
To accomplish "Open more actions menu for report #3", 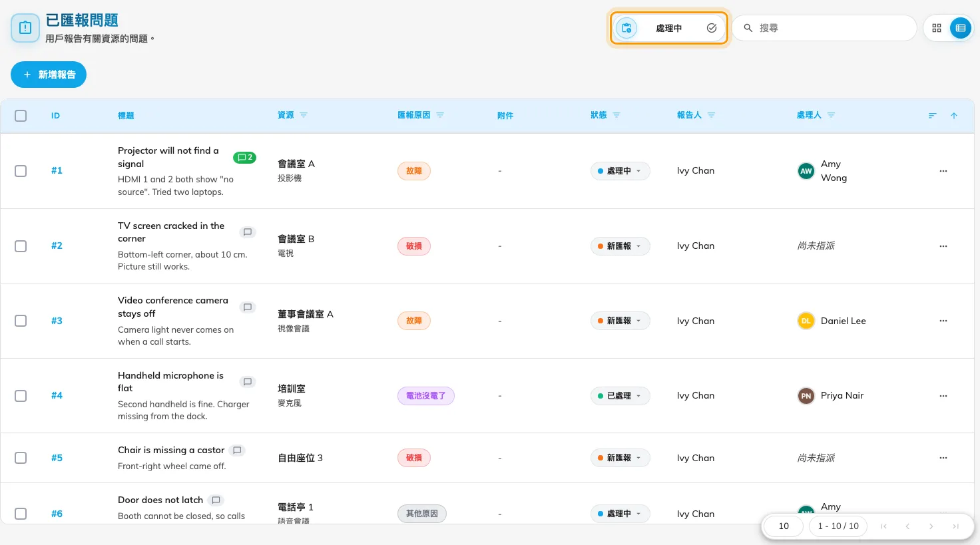I will tap(943, 321).
